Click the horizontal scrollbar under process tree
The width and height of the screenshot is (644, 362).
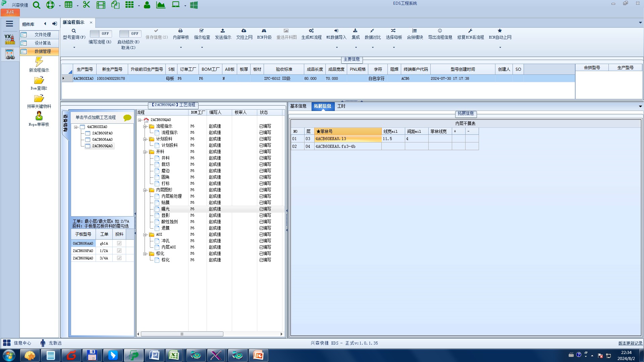pyautogui.click(x=182, y=334)
